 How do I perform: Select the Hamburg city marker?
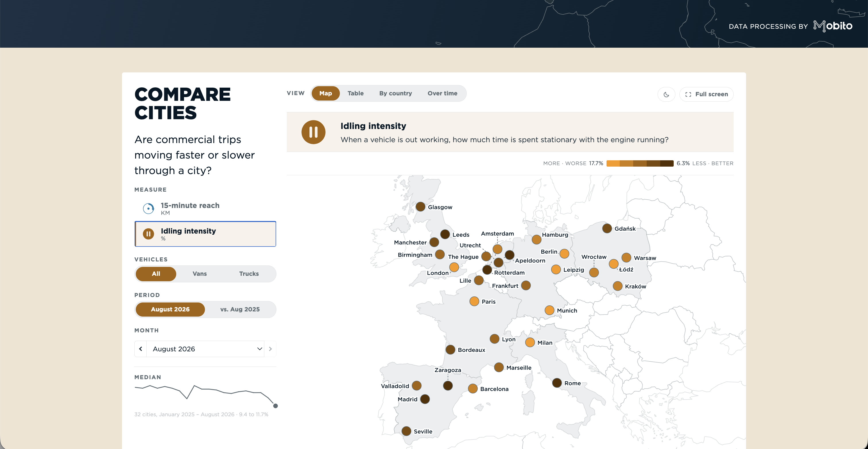tap(536, 240)
